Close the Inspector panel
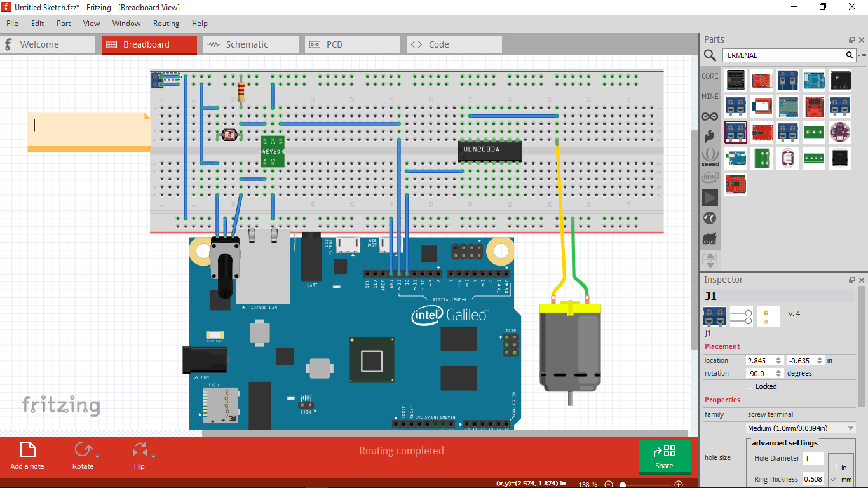The image size is (868, 488). click(862, 280)
